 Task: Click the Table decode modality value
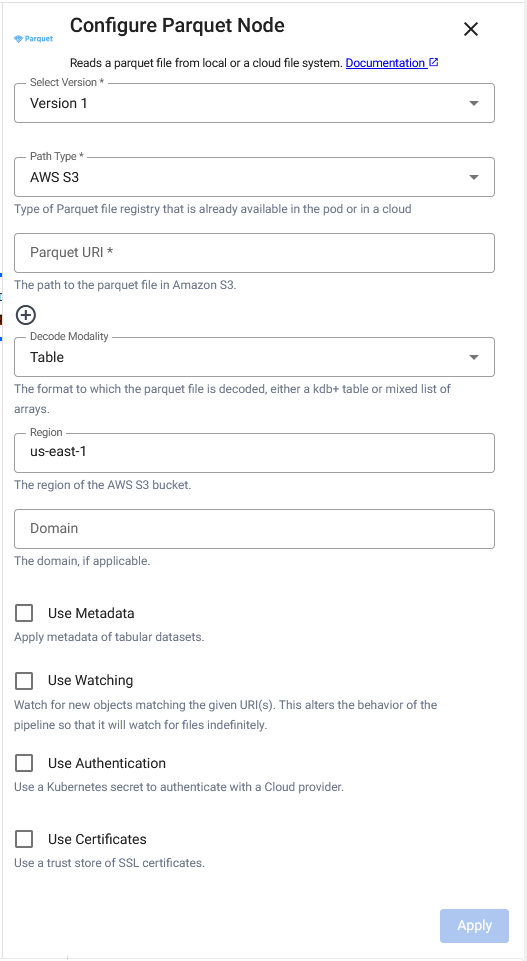tap(47, 357)
